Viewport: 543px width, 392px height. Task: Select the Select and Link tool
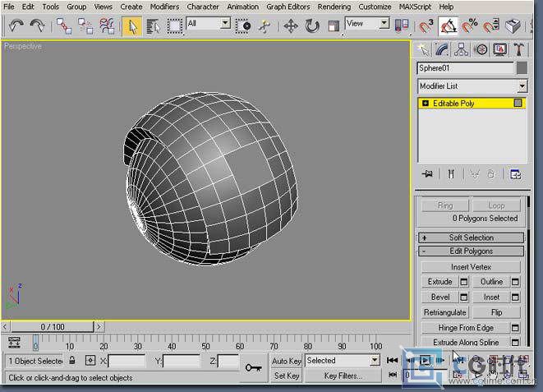[64, 26]
